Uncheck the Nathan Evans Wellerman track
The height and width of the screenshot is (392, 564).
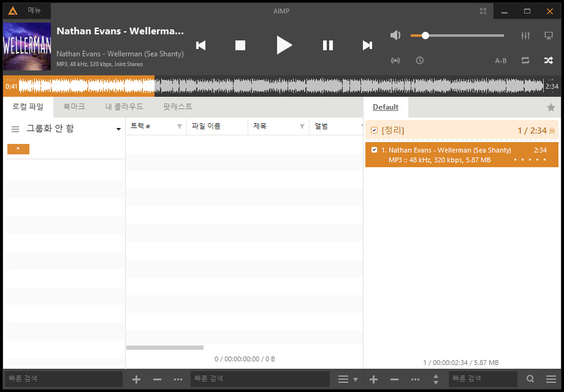[x=374, y=150]
